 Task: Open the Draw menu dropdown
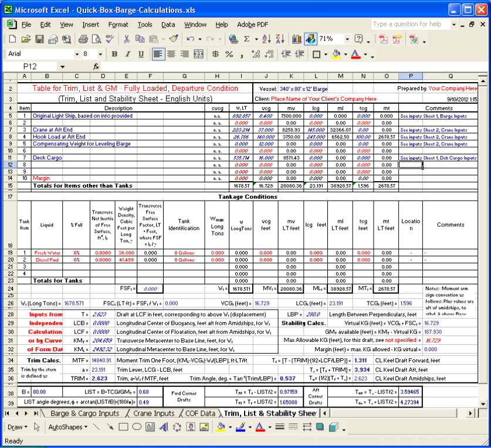17,427
